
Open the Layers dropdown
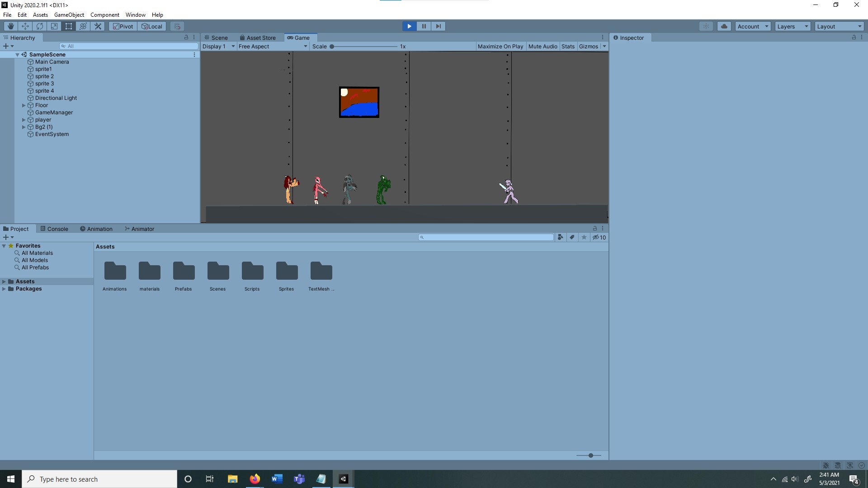(x=793, y=26)
